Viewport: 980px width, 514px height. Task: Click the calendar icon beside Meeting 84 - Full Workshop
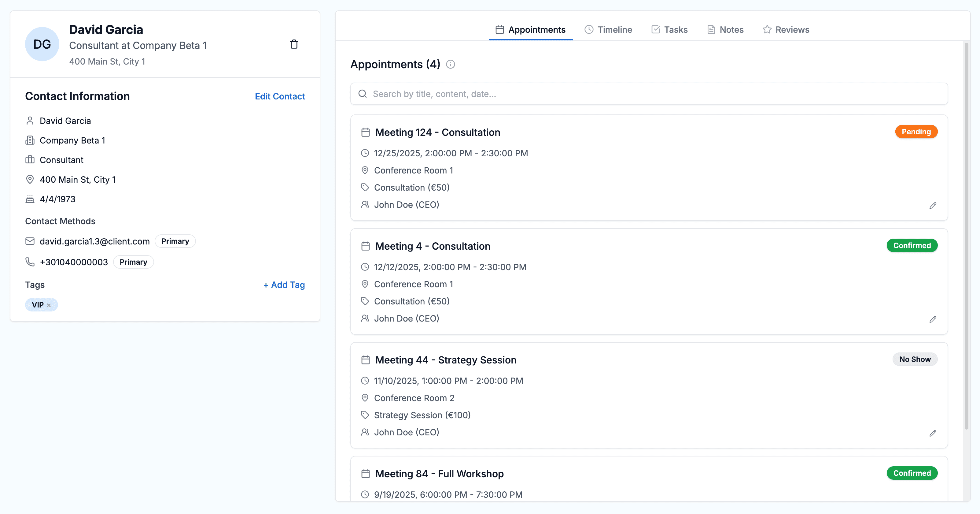pos(365,474)
